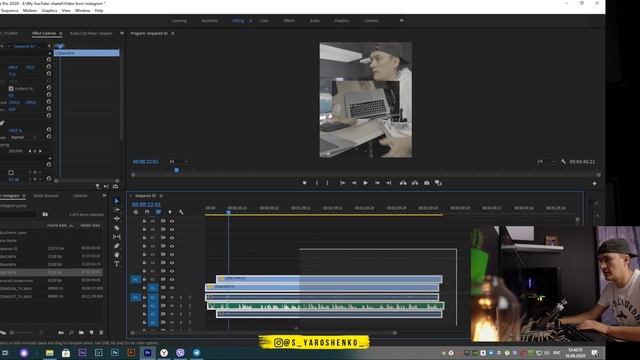
Task: Open the Program Sequence 01 panel menu
Action: (173, 33)
